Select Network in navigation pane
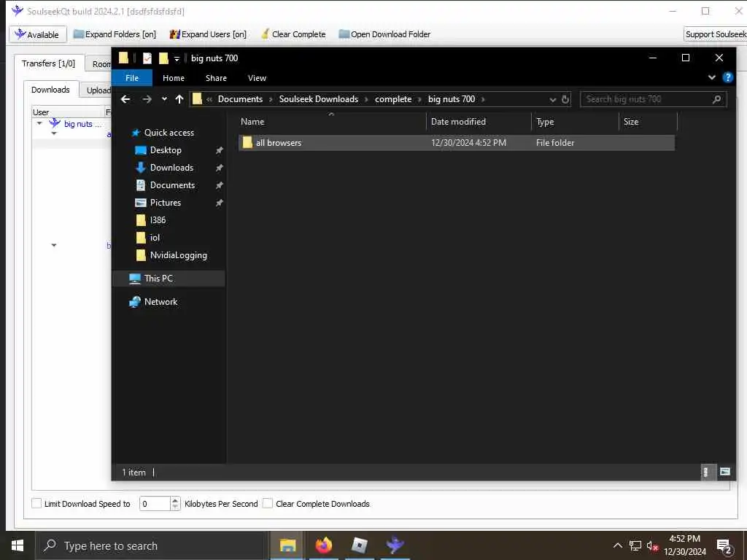Screen dimensions: 747x560 (160, 302)
